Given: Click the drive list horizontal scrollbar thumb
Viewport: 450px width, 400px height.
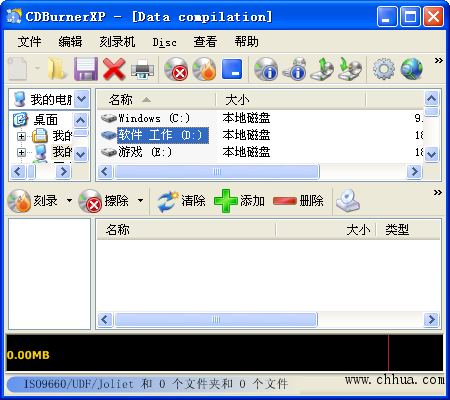Looking at the screenshot, I should click(x=217, y=172).
